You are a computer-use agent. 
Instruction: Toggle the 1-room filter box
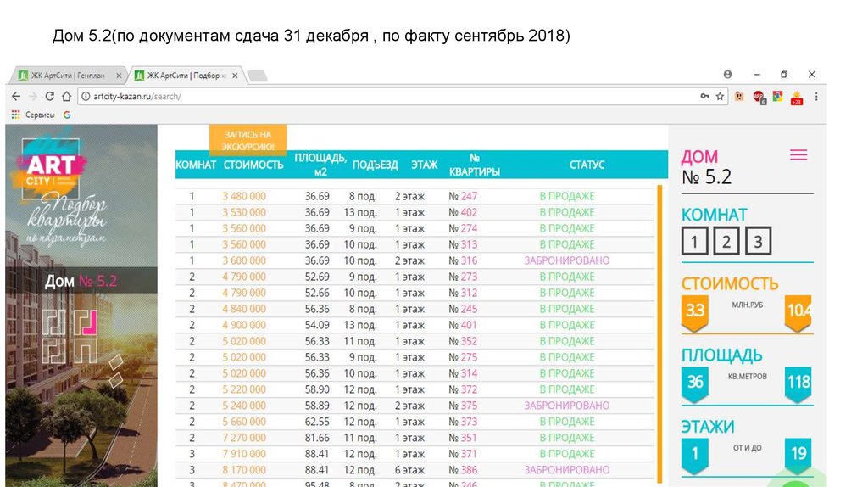click(694, 242)
